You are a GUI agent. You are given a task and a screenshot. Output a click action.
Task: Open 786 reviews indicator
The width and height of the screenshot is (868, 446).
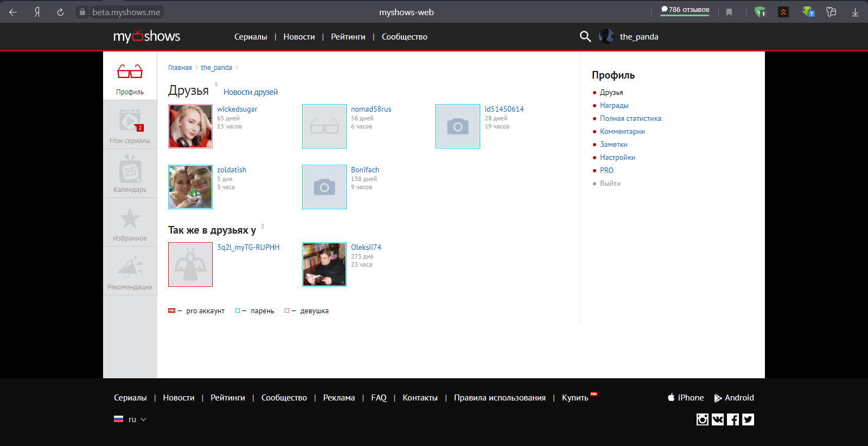click(x=685, y=10)
